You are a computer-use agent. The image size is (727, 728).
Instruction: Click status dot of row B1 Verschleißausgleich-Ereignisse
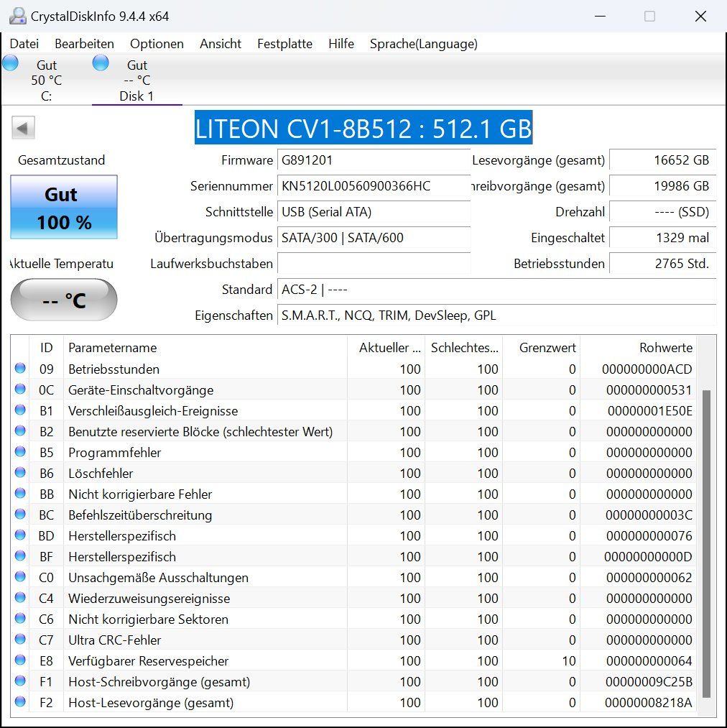(x=20, y=410)
